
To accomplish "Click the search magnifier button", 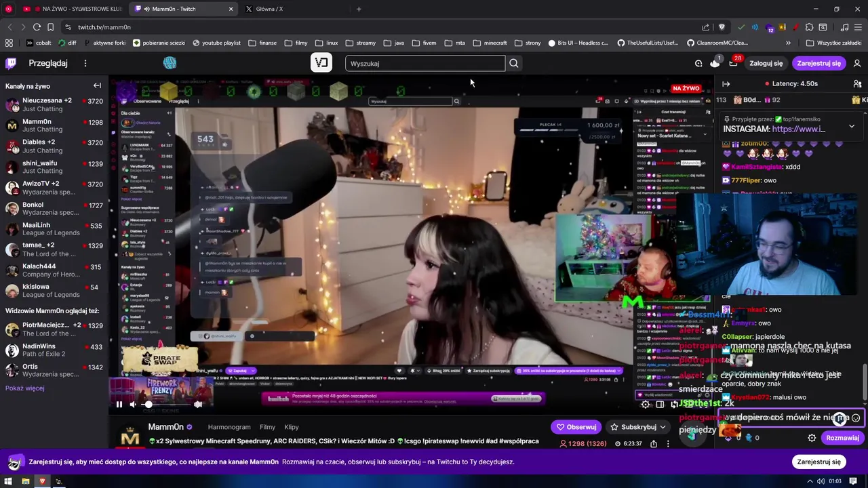I will (514, 63).
